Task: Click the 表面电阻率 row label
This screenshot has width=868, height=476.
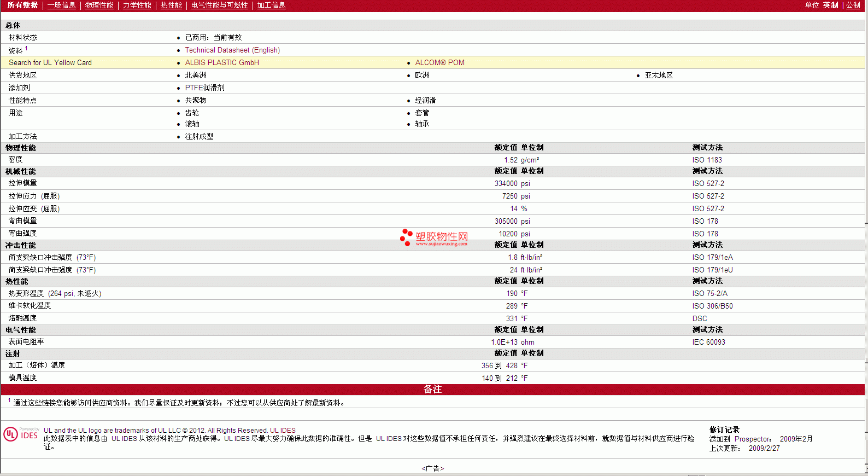Action: pos(26,341)
